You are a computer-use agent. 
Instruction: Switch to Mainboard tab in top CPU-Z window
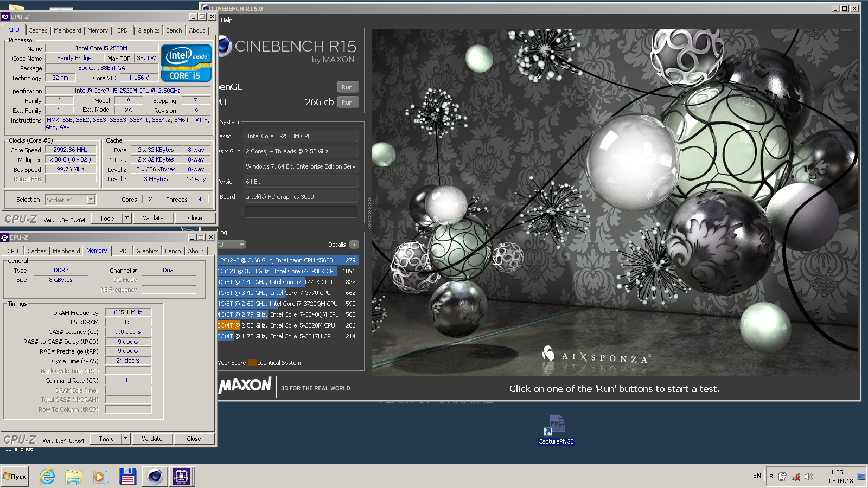tap(67, 30)
